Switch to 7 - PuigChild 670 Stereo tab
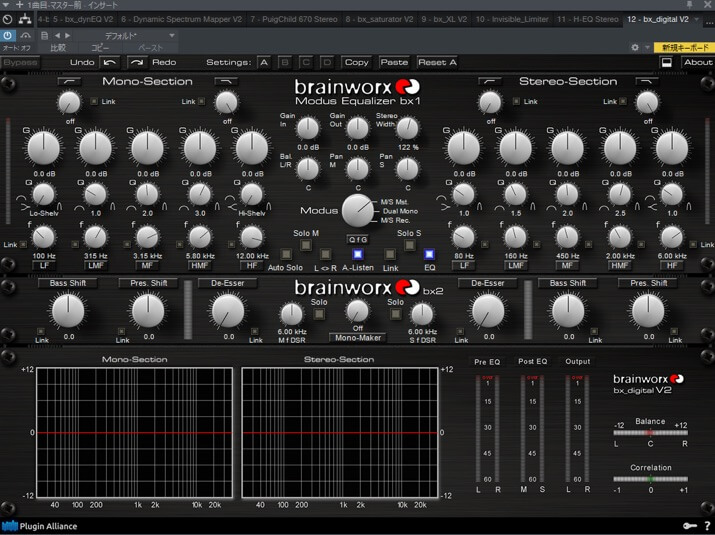715x535 pixels. [x=293, y=19]
